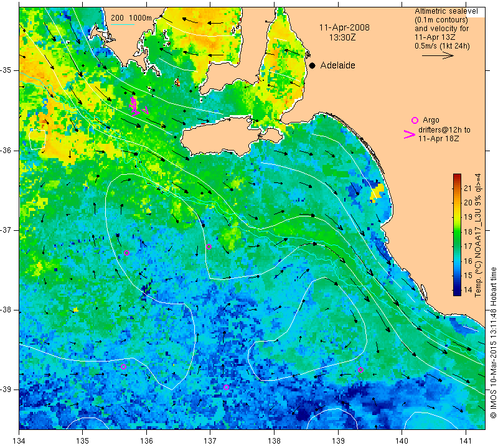The height and width of the screenshot is (448, 498).
Task: Click the Argo float circle near 137°E, 37.2°S
Action: point(209,246)
